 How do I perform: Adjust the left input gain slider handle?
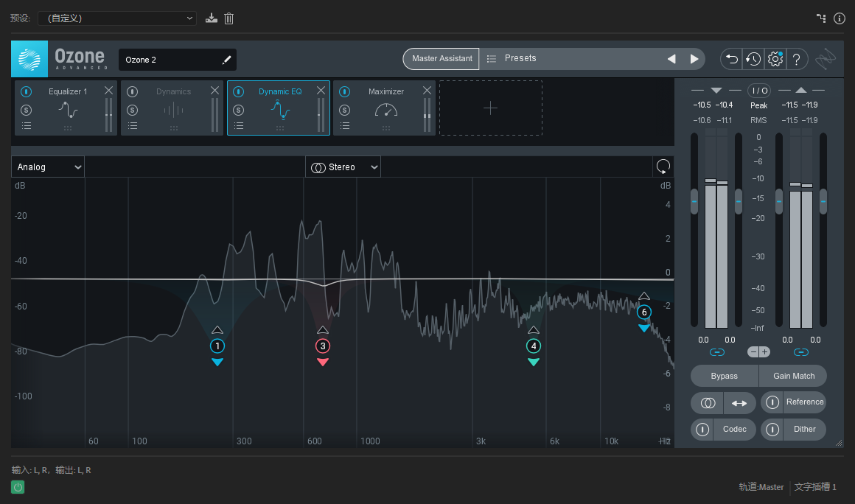tap(694, 202)
